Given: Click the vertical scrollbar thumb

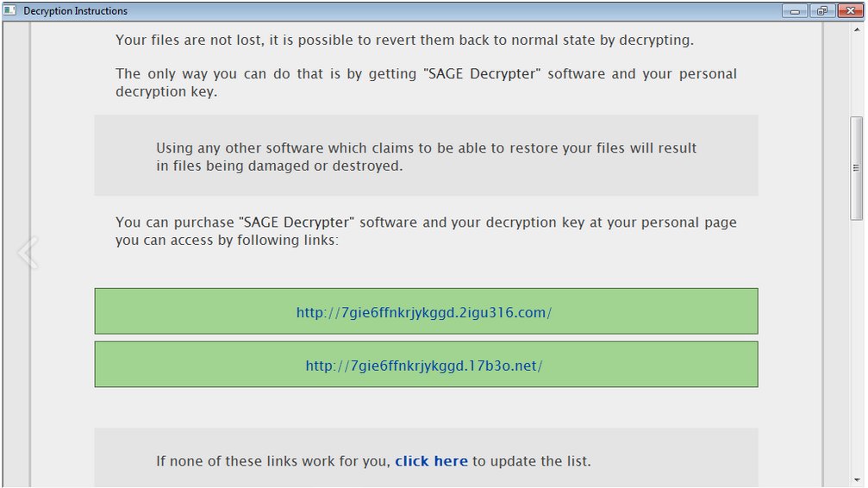Looking at the screenshot, I should (x=857, y=168).
